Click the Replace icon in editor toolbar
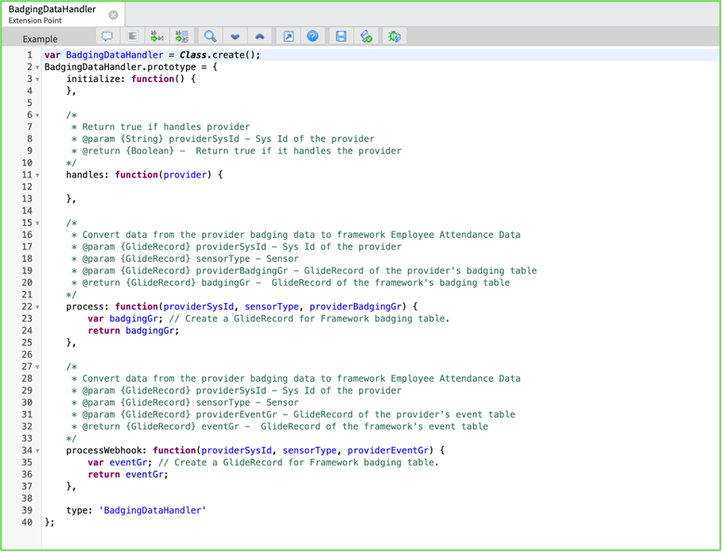This screenshot has width=722, height=552. 155,36
